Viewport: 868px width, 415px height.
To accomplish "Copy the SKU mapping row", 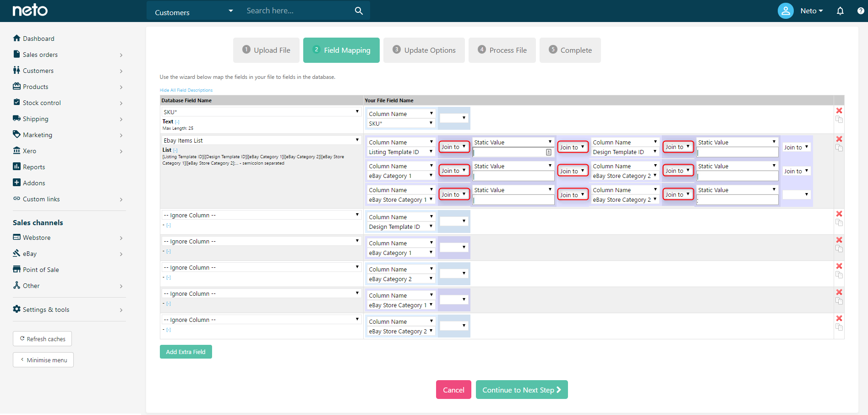I will (839, 119).
